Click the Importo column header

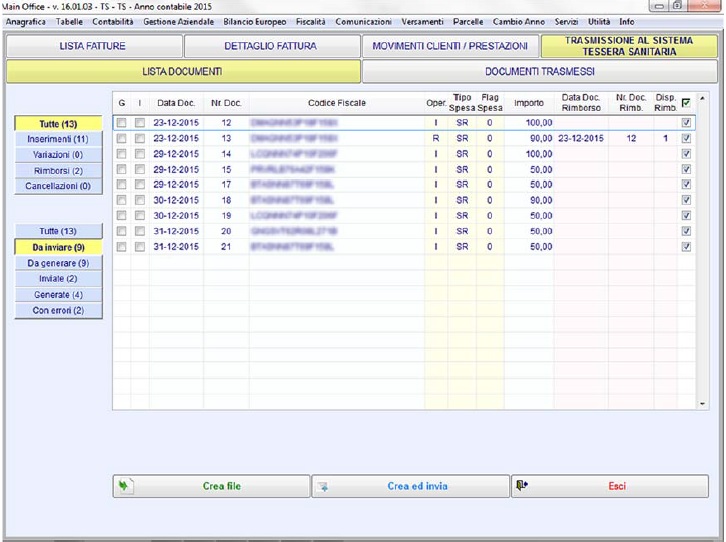pos(529,103)
